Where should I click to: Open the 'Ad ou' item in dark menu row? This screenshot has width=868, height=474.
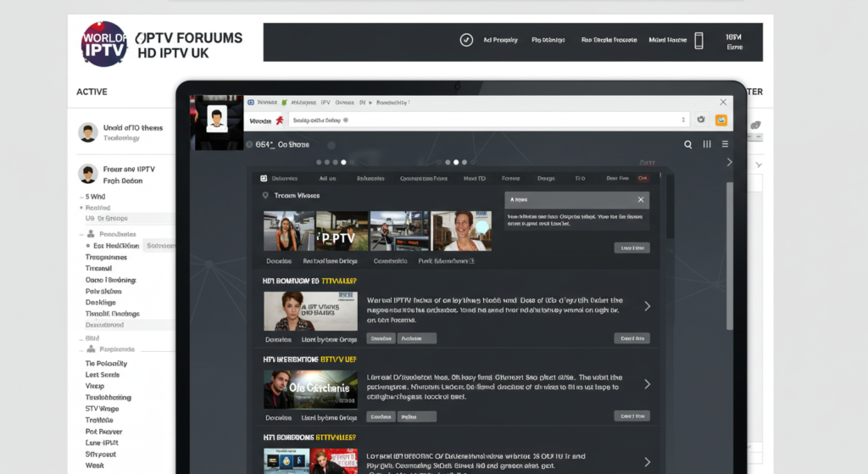click(327, 178)
